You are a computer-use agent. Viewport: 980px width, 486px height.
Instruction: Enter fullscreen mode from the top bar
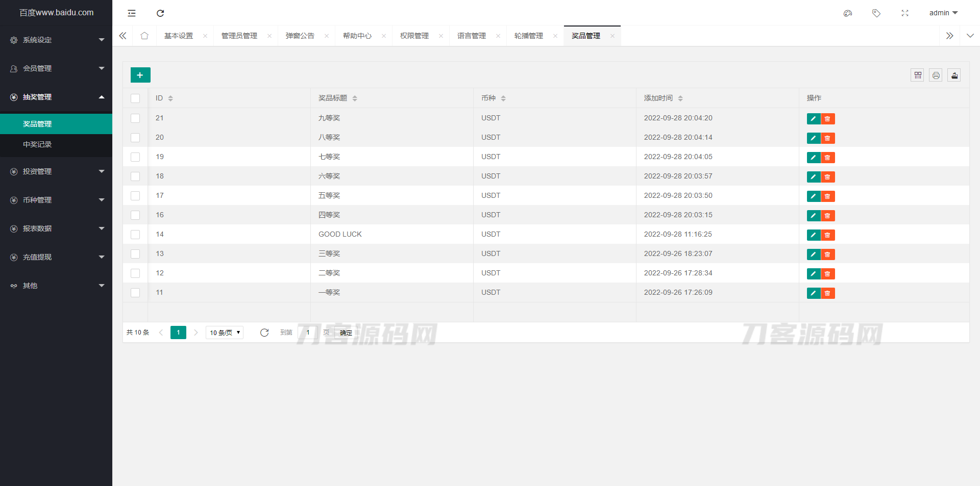pyautogui.click(x=904, y=13)
